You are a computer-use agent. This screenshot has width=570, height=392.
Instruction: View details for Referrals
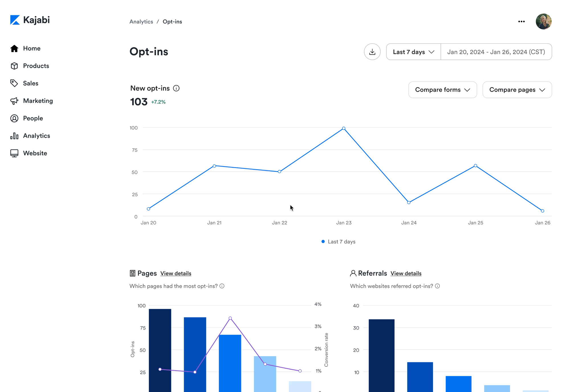[x=406, y=273]
